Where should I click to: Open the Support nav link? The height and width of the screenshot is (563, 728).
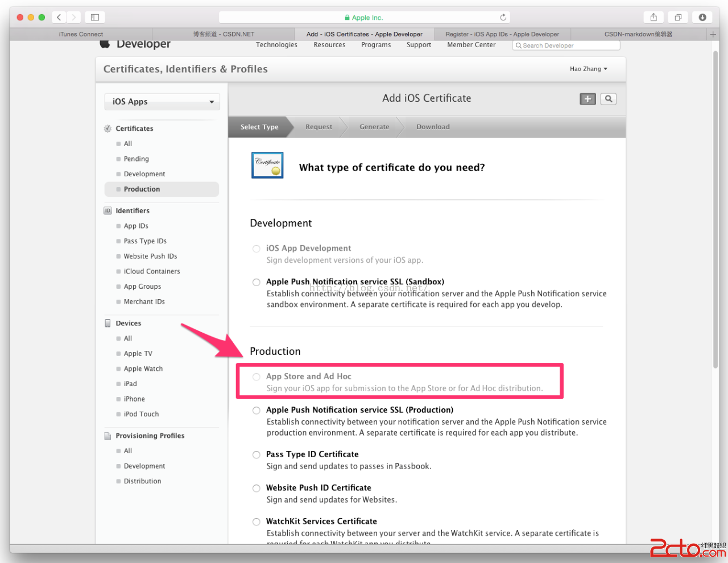(x=419, y=45)
